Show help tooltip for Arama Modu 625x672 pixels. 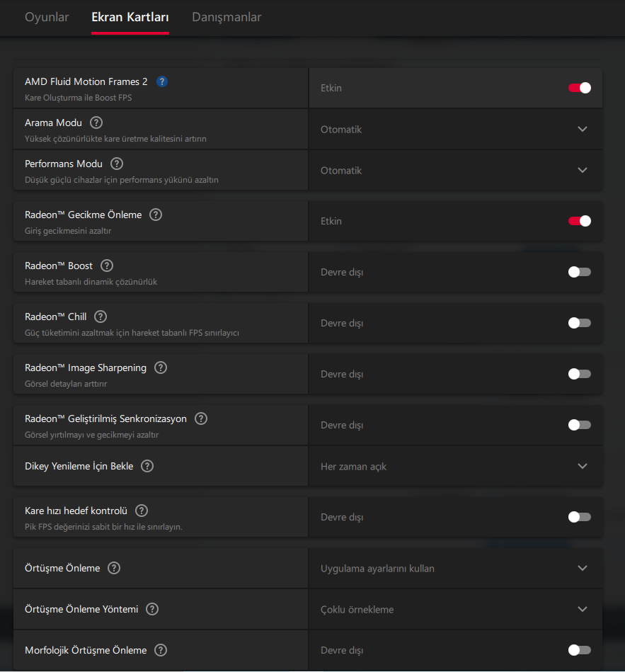96,123
